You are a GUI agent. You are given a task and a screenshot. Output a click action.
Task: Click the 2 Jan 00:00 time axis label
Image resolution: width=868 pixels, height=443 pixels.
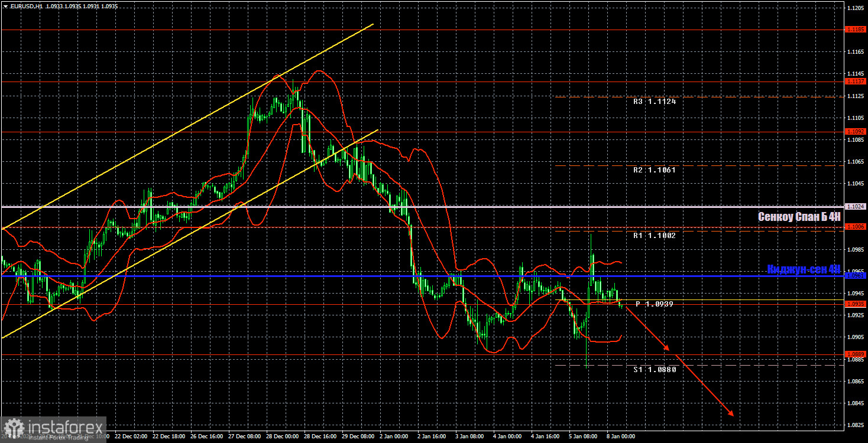coord(394,437)
